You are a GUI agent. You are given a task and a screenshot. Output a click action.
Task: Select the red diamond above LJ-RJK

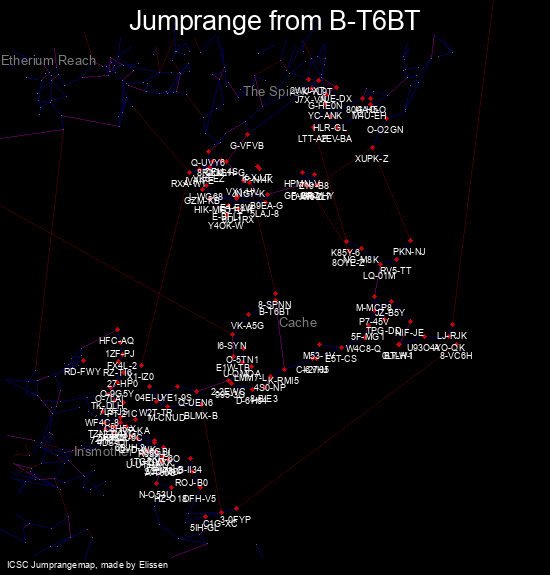click(x=452, y=325)
